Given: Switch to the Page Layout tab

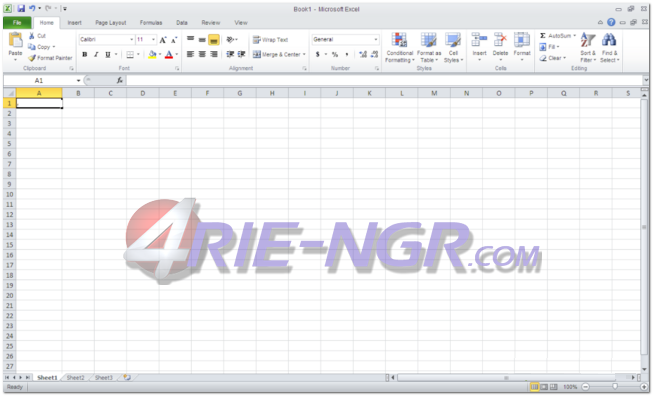Looking at the screenshot, I should (x=110, y=22).
